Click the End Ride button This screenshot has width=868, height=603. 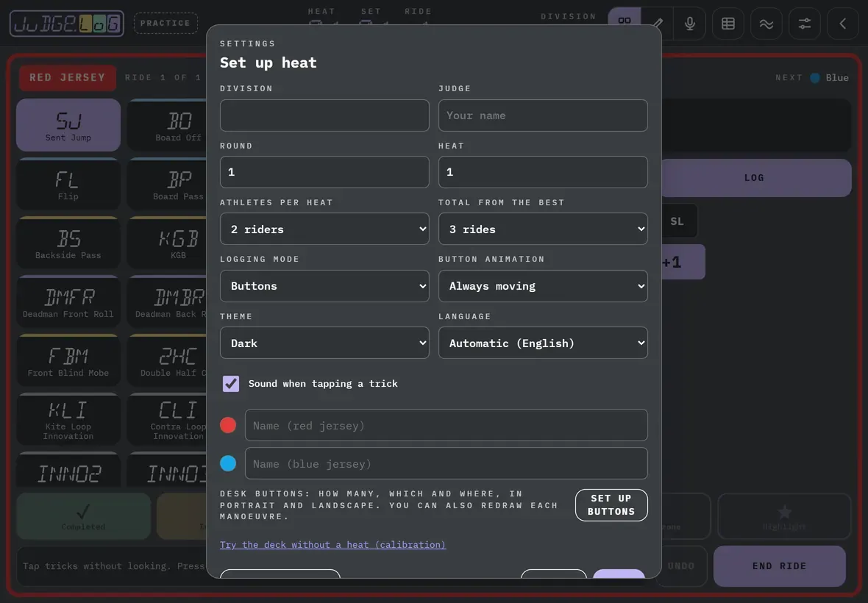[780, 566]
